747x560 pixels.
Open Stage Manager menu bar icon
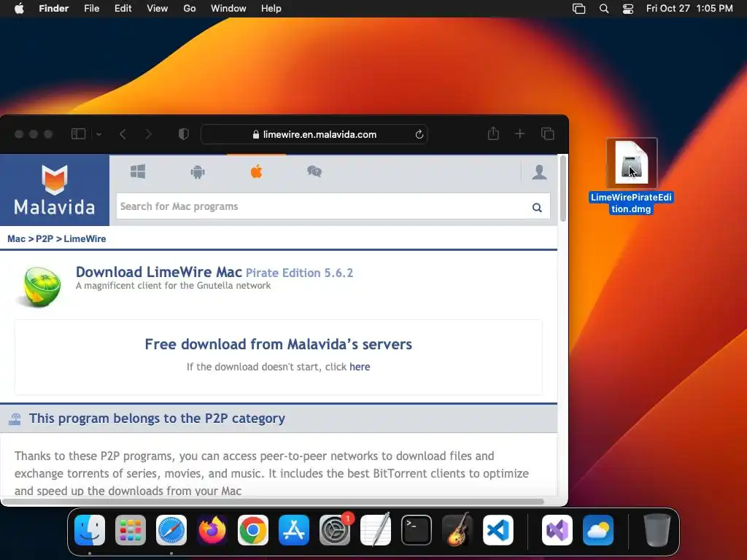pos(578,9)
